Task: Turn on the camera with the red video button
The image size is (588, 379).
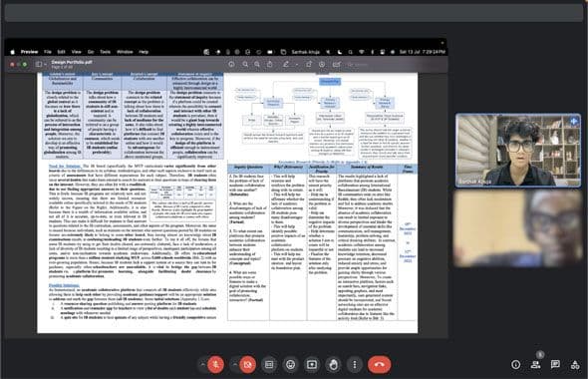Action: tap(247, 364)
